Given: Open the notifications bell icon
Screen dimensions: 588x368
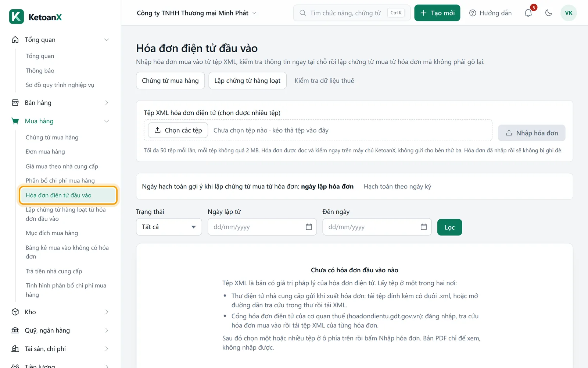Looking at the screenshot, I should pyautogui.click(x=528, y=13).
